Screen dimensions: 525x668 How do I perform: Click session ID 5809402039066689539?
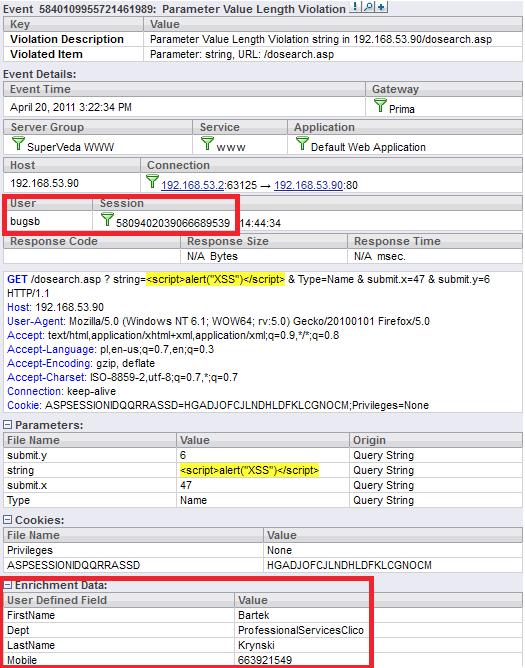point(173,223)
